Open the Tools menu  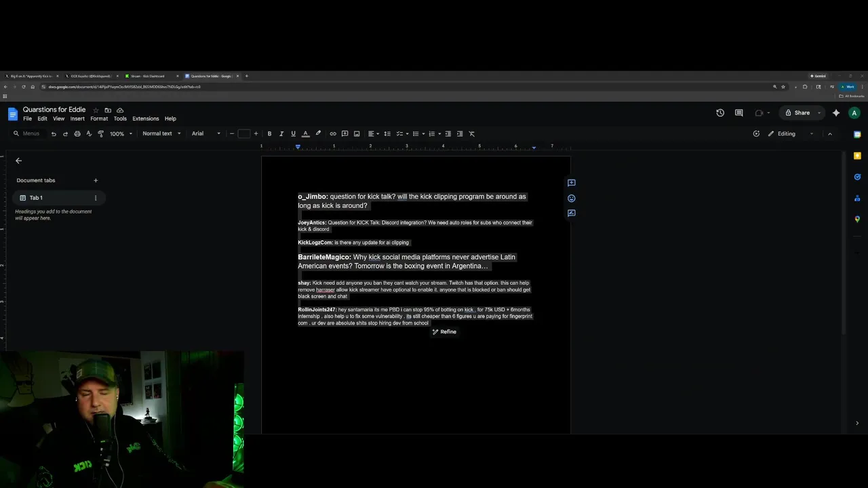tap(120, 119)
